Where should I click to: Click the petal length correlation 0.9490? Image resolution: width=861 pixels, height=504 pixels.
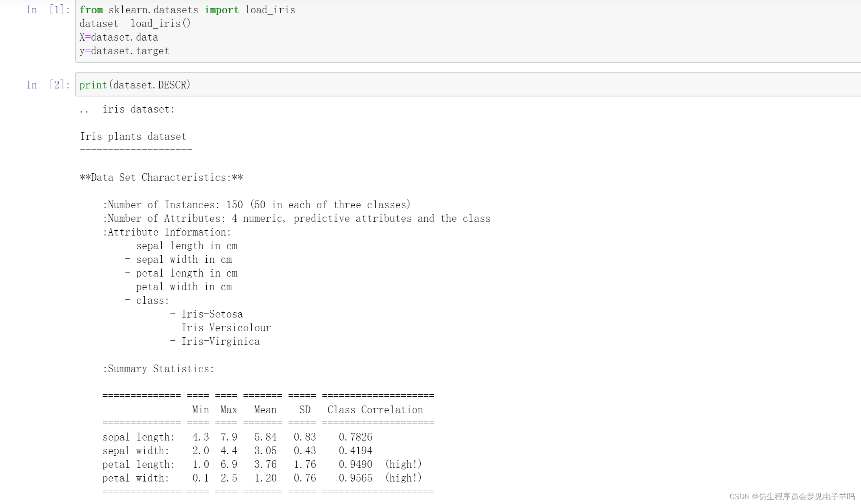(355, 465)
